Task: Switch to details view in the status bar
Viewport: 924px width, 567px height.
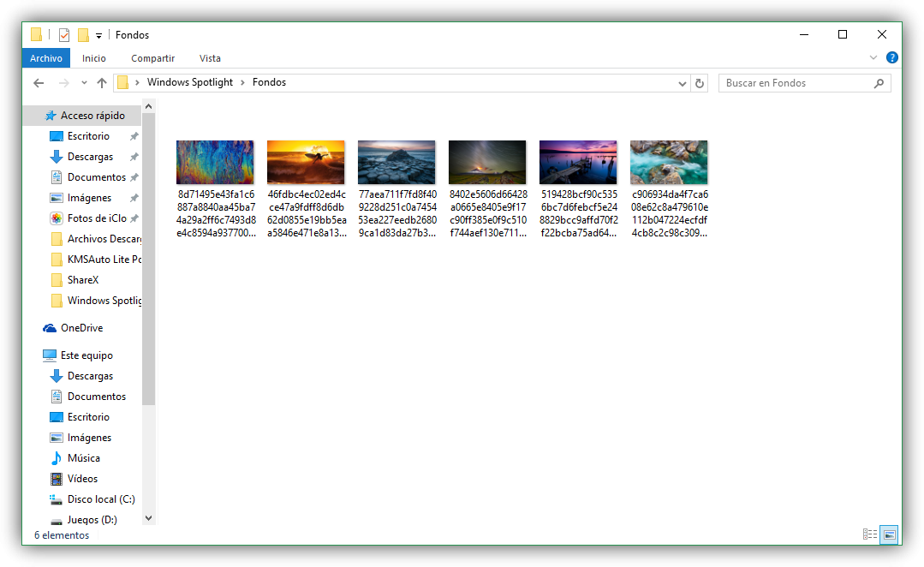Action: click(x=868, y=534)
